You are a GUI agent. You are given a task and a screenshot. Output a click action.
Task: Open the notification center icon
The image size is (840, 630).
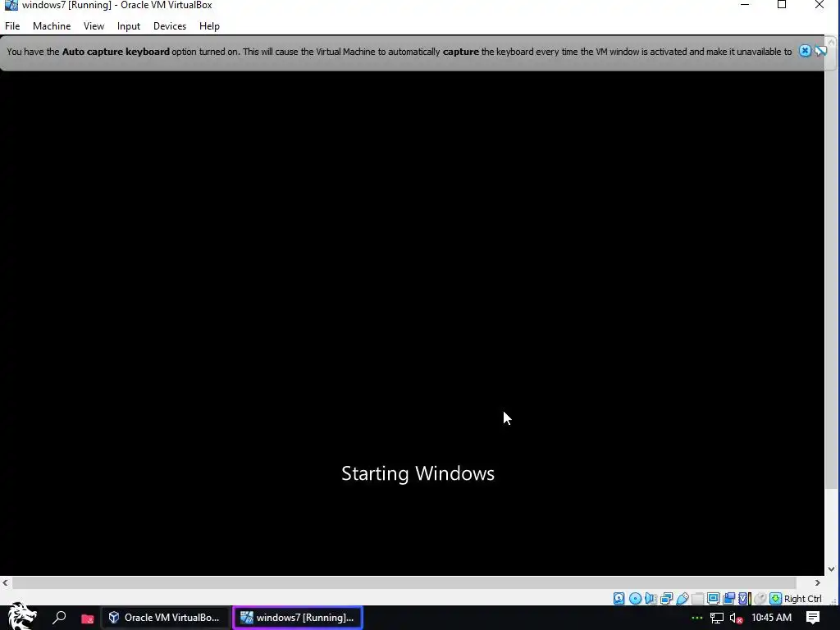point(813,618)
